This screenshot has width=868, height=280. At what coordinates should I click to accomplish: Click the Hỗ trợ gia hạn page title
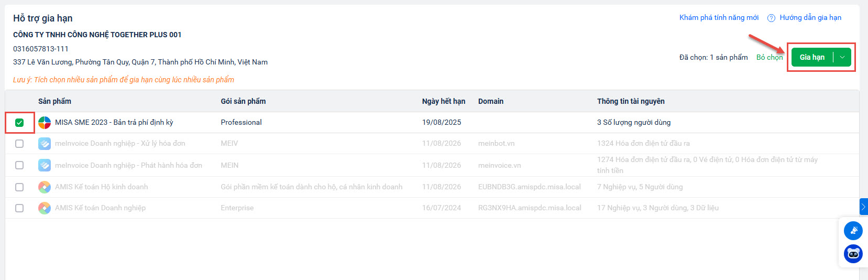(x=43, y=18)
